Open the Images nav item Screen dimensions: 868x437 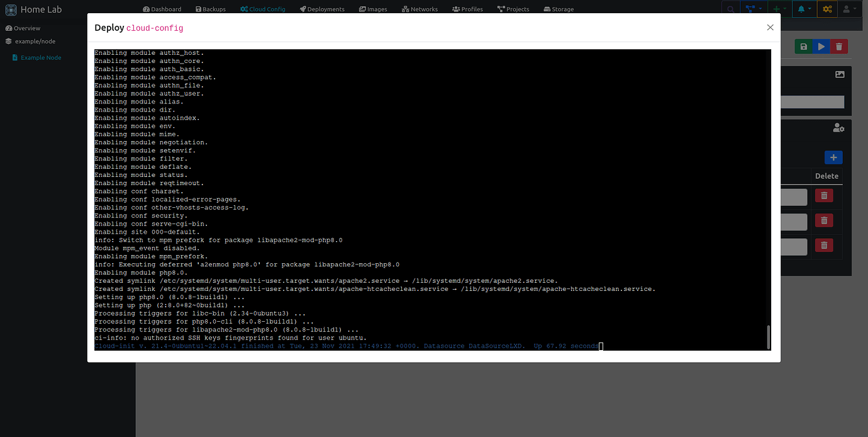tap(373, 9)
